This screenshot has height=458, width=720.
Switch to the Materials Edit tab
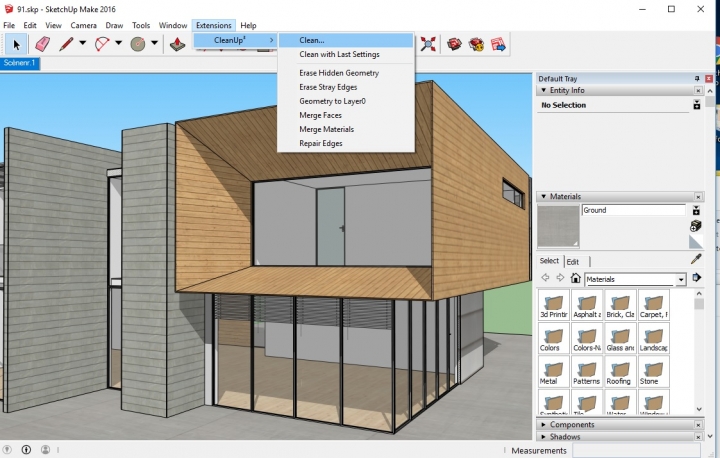coord(573,262)
